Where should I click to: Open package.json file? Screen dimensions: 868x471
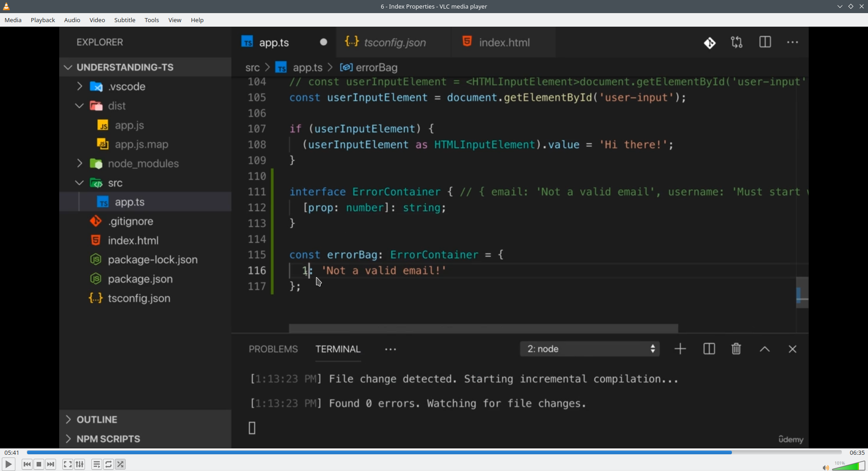145,279
